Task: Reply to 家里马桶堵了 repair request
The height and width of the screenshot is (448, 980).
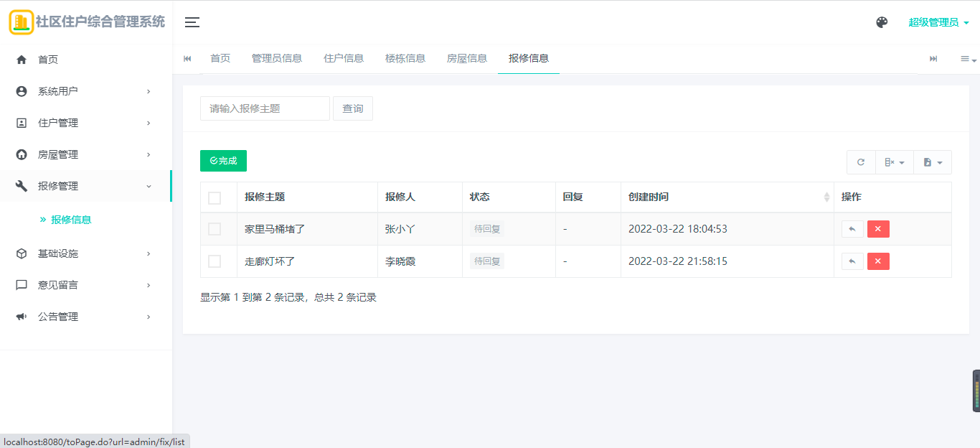Action: pos(852,229)
